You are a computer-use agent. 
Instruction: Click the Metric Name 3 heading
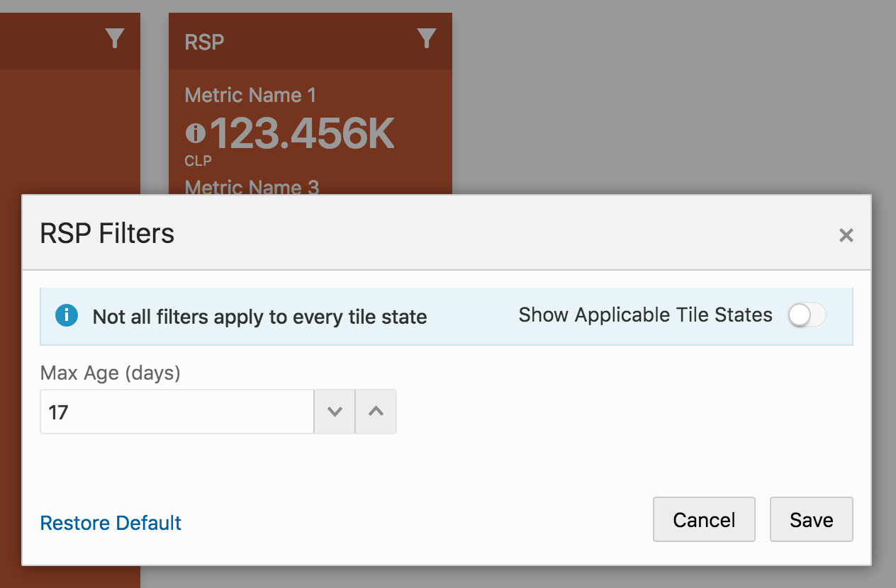(x=252, y=187)
